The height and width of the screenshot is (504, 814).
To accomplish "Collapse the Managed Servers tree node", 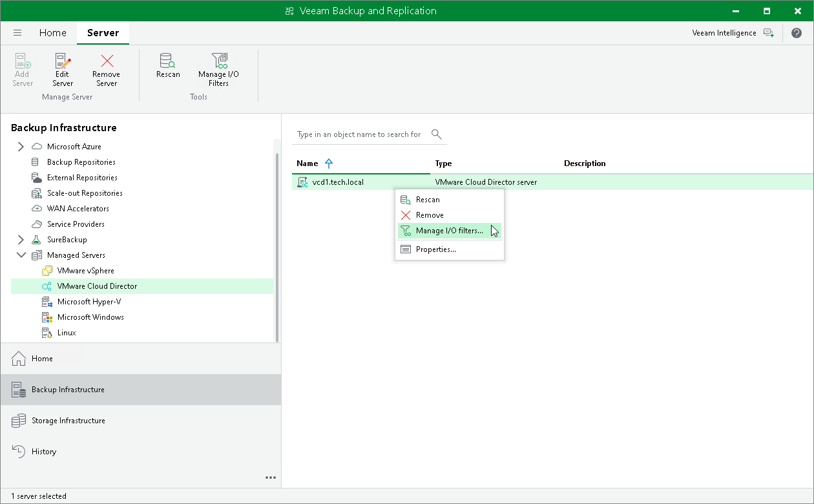I will point(21,255).
